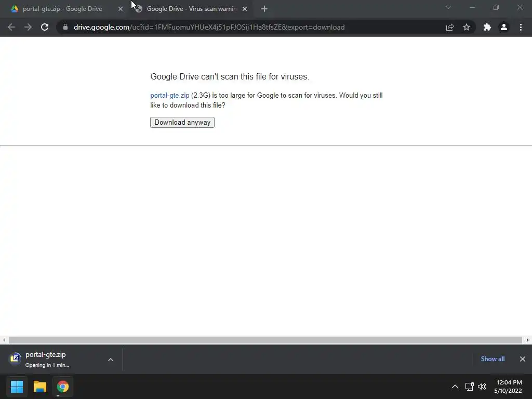Click the address bar URL
532x399 pixels.
pyautogui.click(x=209, y=27)
